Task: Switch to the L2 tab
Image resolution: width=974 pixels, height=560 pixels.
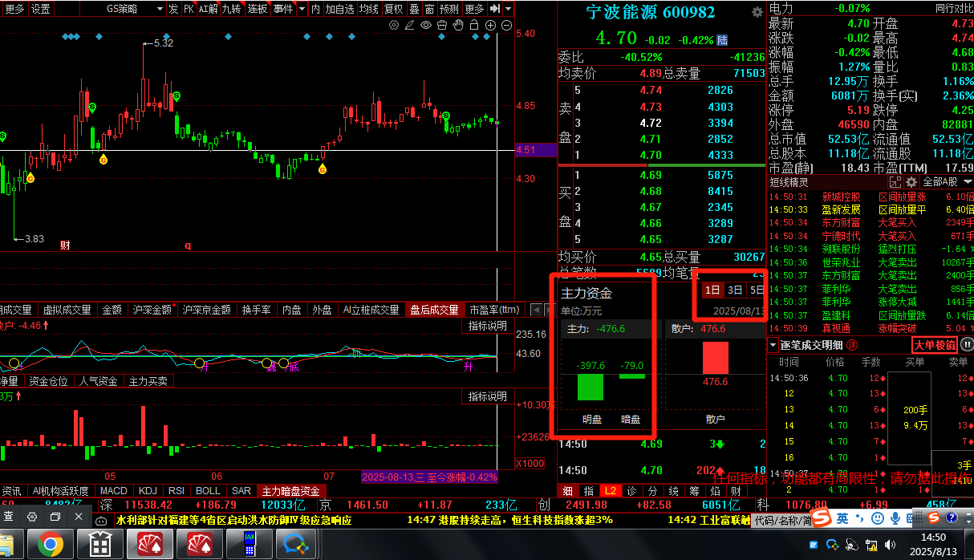Action: [x=611, y=490]
